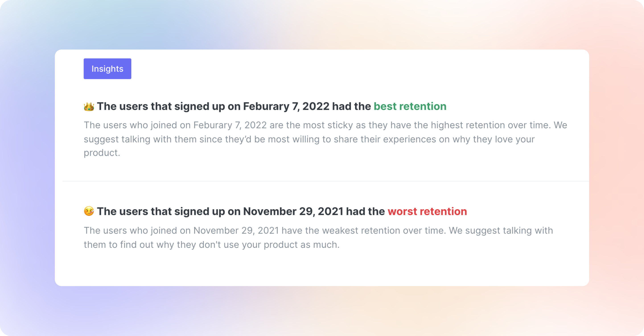Image resolution: width=644 pixels, height=336 pixels.
Task: Click the word "product." ending the first paragraph
Action: pyautogui.click(x=102, y=153)
